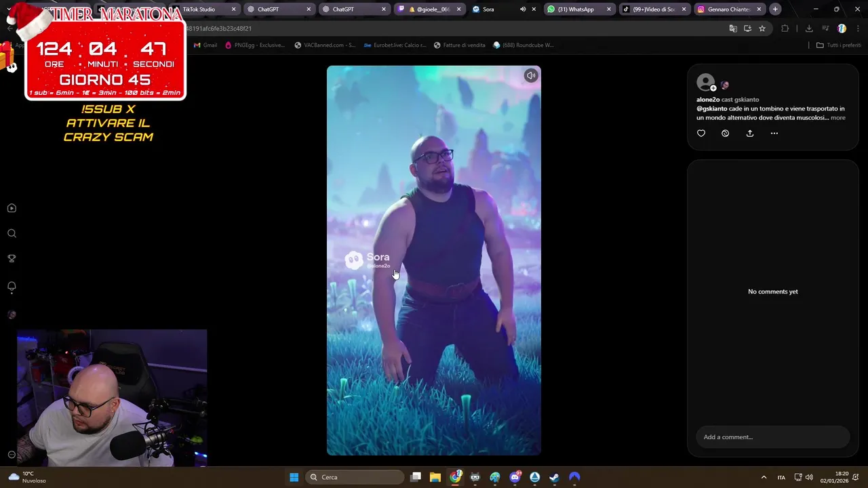
Task: Bookmark this page with the star icon
Action: tap(762, 28)
